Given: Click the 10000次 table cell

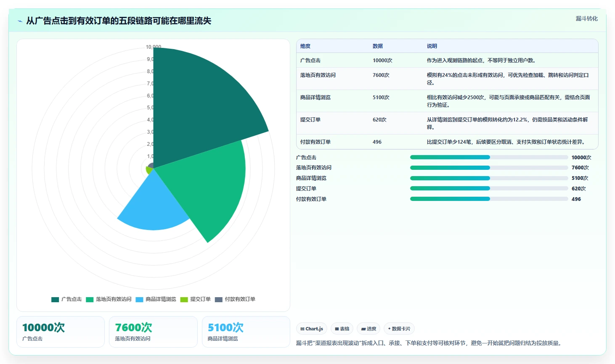Looking at the screenshot, I should point(382,61).
